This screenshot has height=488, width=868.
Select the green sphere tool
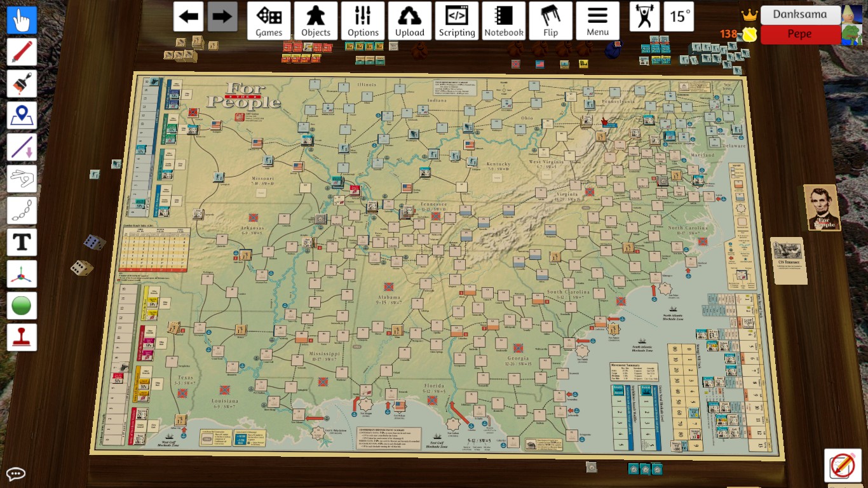22,306
